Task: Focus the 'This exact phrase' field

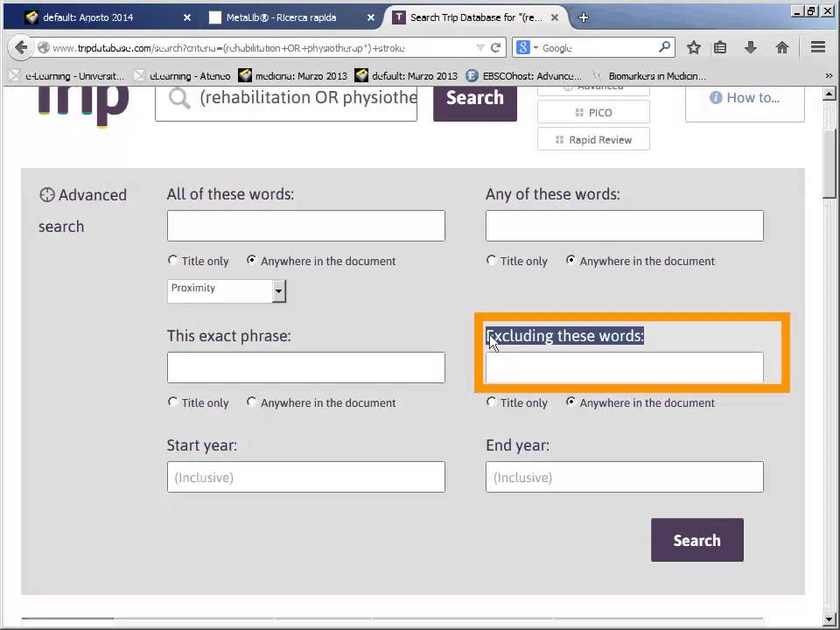Action: pyautogui.click(x=306, y=367)
